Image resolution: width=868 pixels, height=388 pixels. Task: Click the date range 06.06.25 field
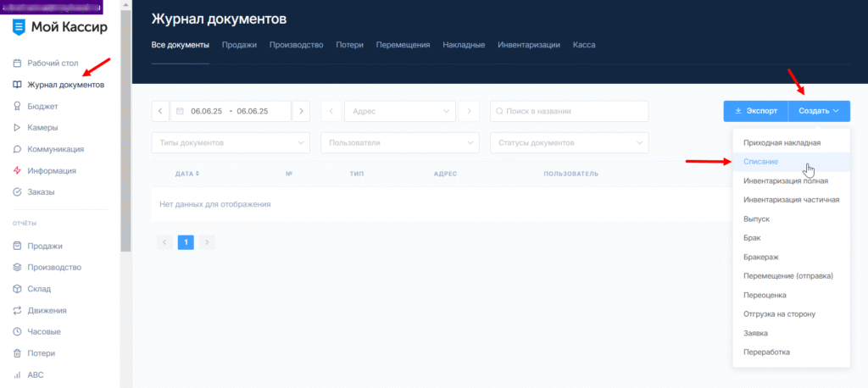click(x=231, y=111)
